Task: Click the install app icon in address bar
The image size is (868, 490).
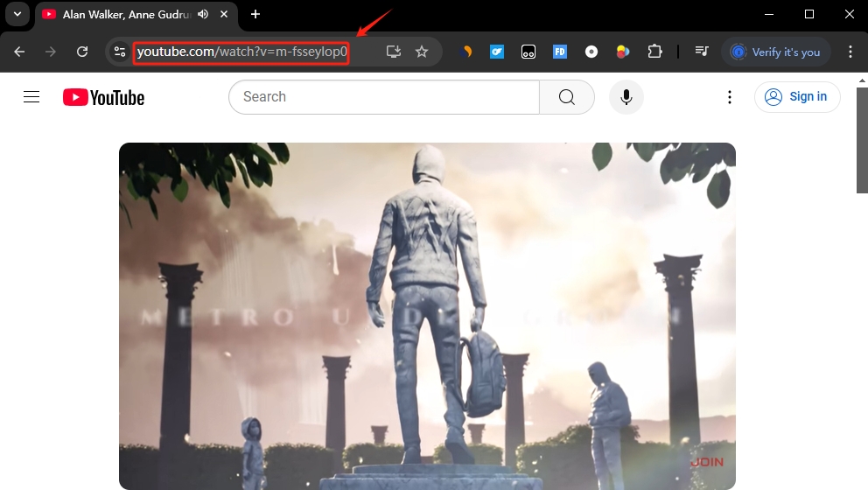Action: point(394,52)
